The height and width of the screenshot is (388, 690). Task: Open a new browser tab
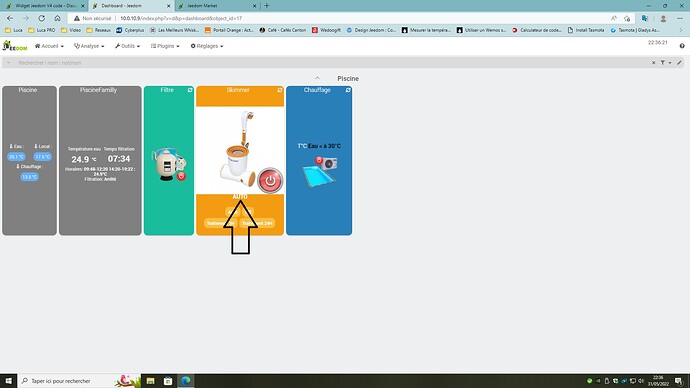click(267, 6)
